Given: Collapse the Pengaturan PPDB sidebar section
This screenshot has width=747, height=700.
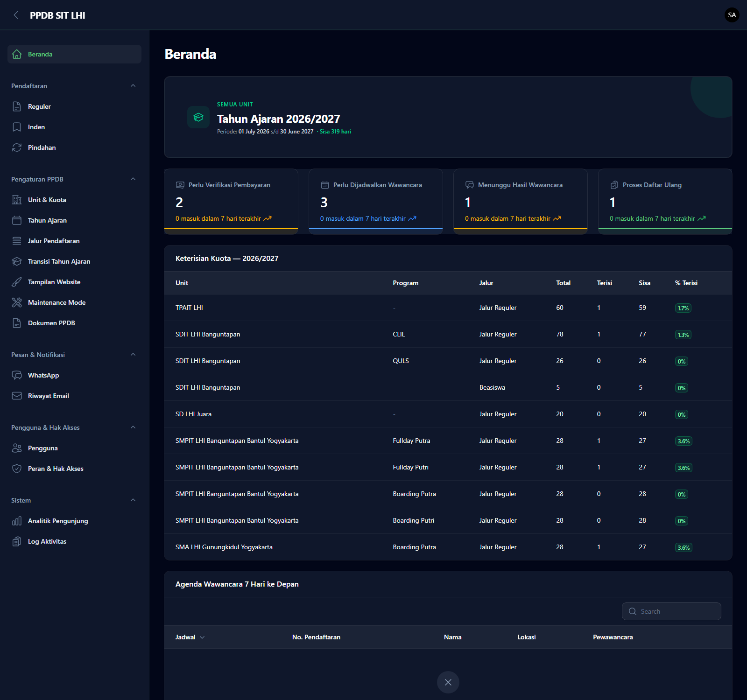Looking at the screenshot, I should coord(133,179).
